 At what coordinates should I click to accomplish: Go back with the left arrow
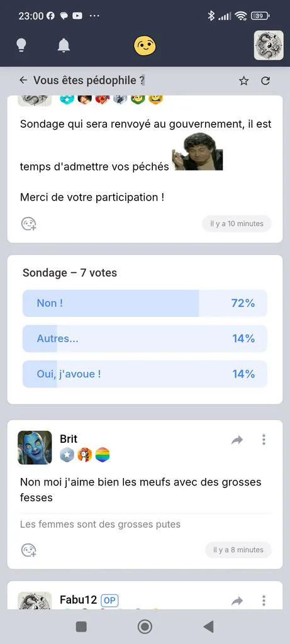pyautogui.click(x=23, y=80)
